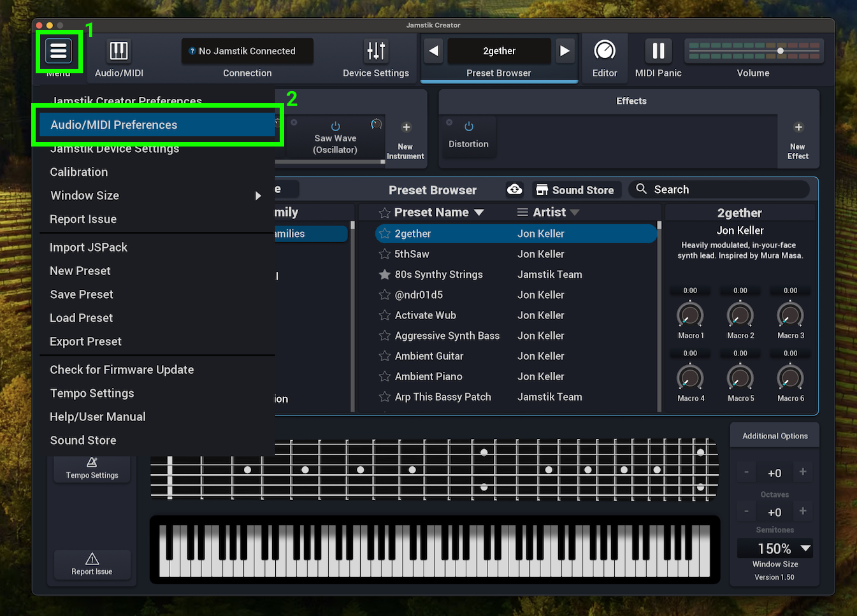Expand Window Size submenu arrow

click(x=258, y=196)
